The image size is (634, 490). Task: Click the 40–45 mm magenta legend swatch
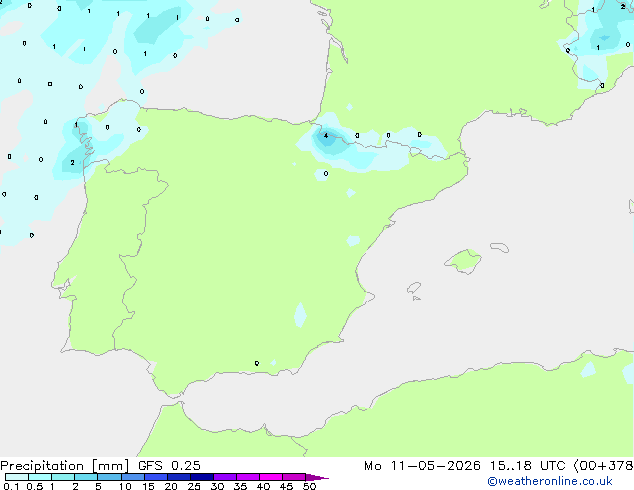(271, 477)
